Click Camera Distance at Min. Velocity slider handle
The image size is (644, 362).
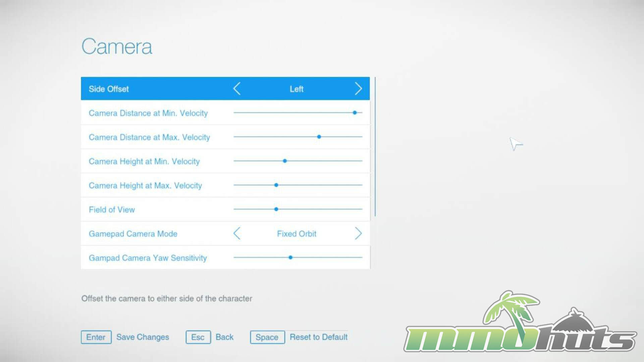click(x=355, y=113)
